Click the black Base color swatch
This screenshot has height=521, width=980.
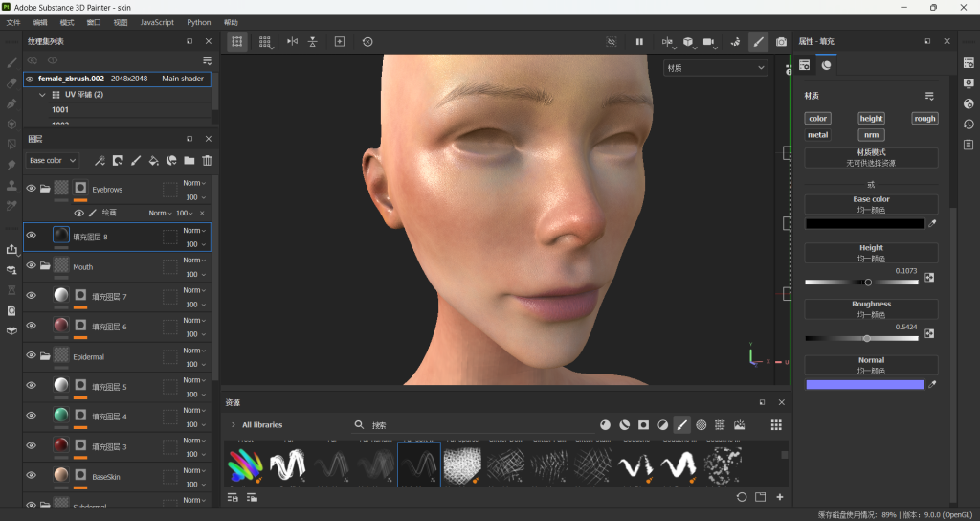click(x=864, y=223)
